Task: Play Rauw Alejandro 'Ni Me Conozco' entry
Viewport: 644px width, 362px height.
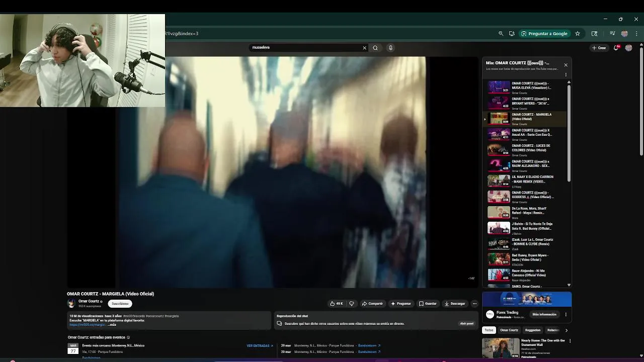Action: click(x=526, y=275)
